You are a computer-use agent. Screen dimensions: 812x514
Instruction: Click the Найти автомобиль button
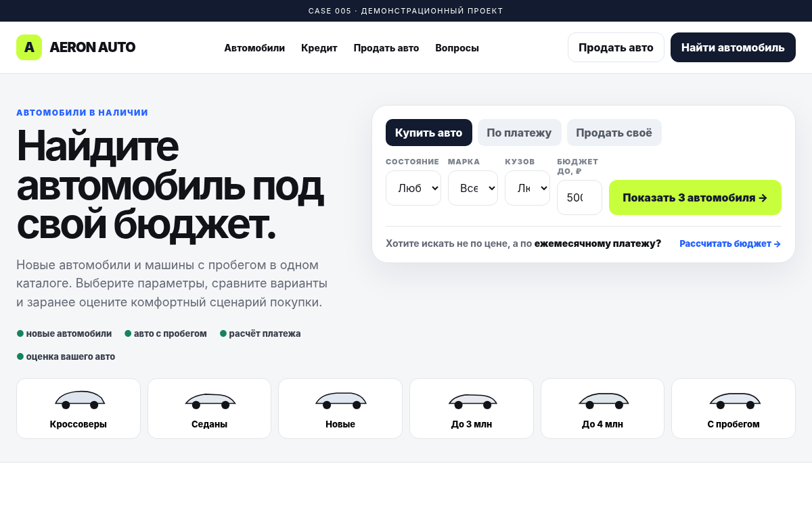(x=733, y=47)
